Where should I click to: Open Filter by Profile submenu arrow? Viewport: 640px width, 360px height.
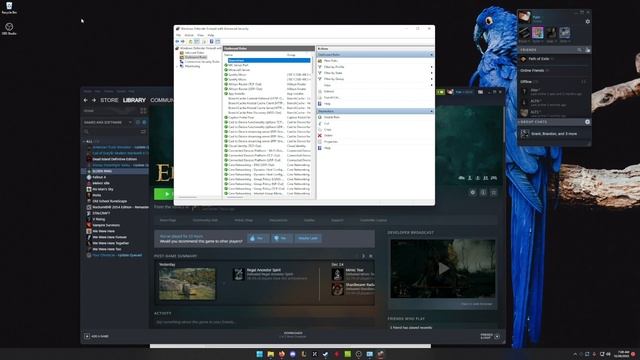click(x=431, y=67)
